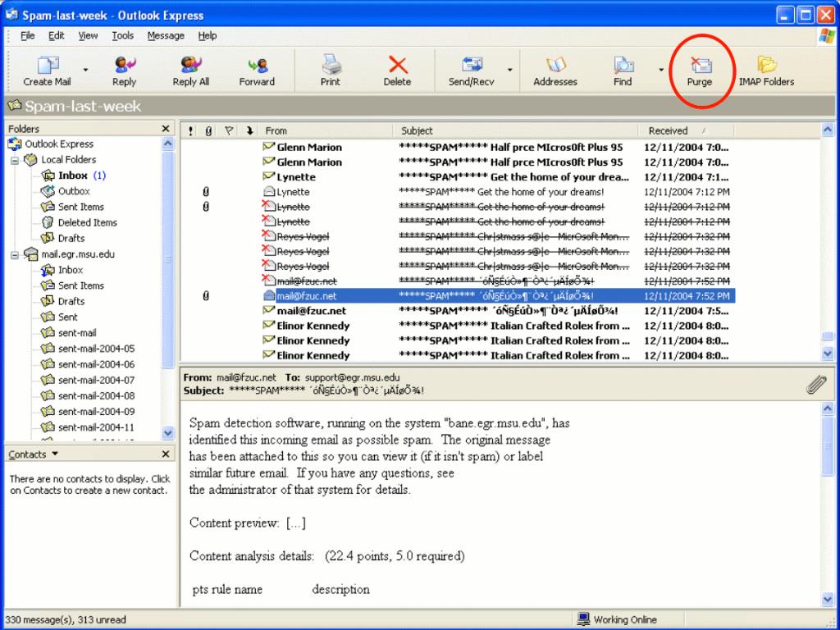This screenshot has width=840, height=630.
Task: Open the Message menu
Action: [166, 36]
